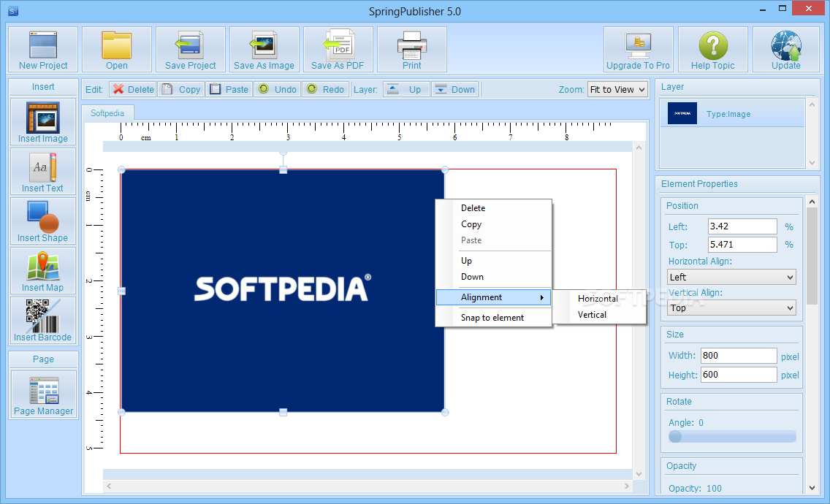Open an existing project file
The width and height of the screenshot is (830, 504).
pos(116,50)
